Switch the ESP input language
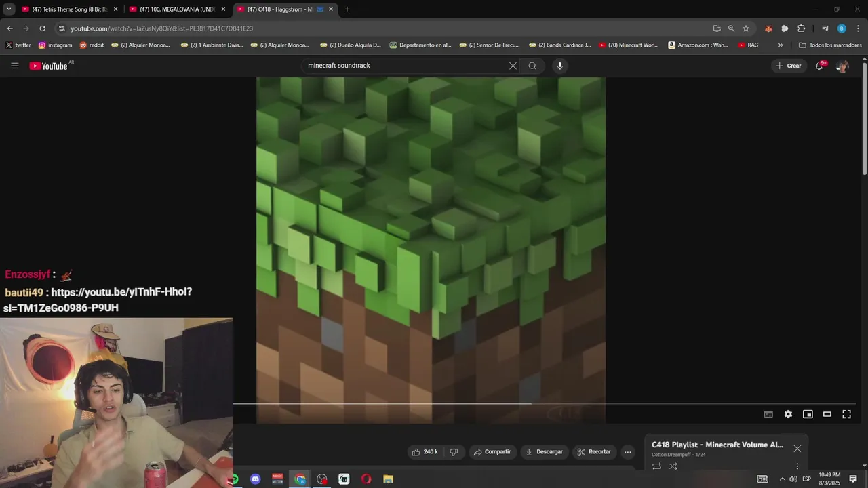Image resolution: width=868 pixels, height=488 pixels. click(807, 479)
